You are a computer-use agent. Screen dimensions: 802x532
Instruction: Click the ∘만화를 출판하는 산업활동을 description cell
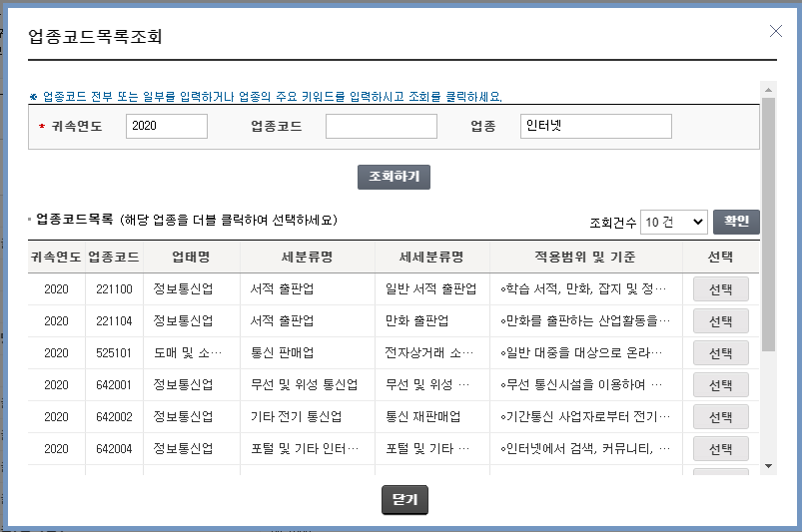coord(584,321)
